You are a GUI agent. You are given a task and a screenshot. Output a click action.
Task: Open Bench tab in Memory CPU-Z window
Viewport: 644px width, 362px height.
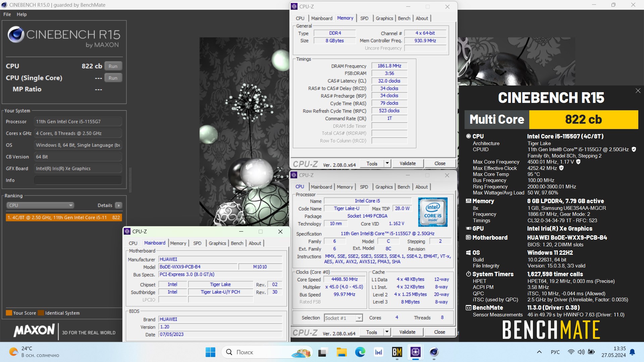click(404, 18)
